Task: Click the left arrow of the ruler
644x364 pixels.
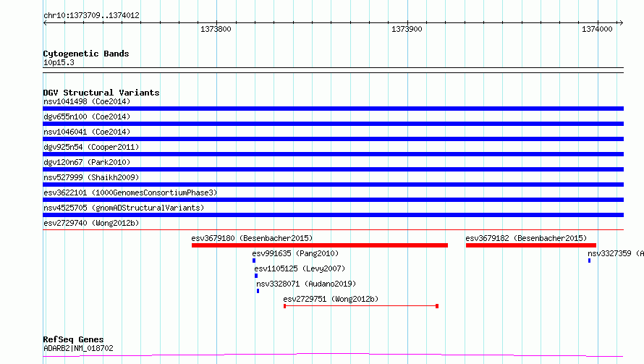Action: point(45,22)
